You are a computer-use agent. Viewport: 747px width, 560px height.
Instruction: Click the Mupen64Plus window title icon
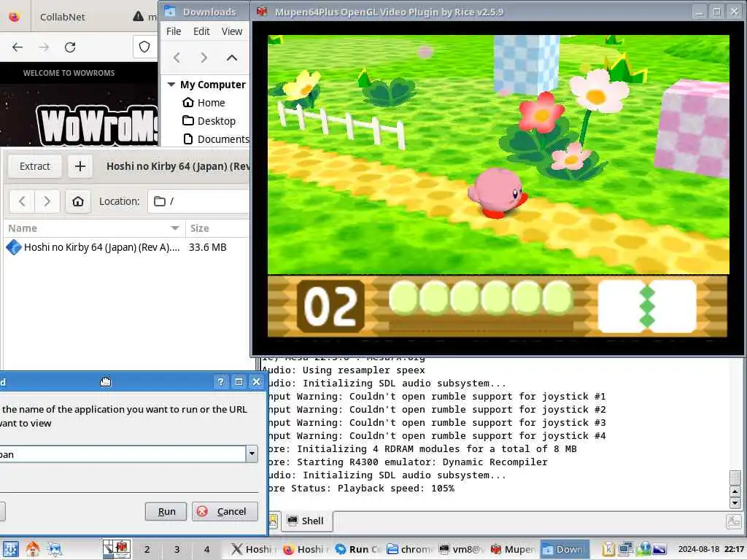(x=262, y=12)
